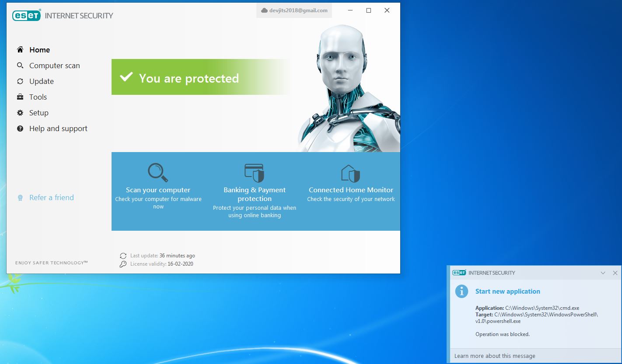The height and width of the screenshot is (364, 622).
Task: Click the house shield icon above Connected Home Monitor
Action: pos(350,173)
